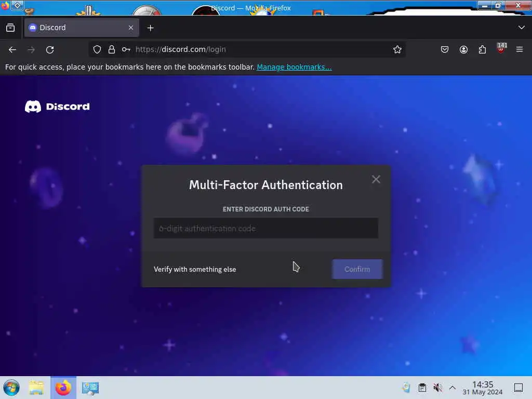Expand the list all tabs chevron
The image size is (532, 399).
pos(522,28)
